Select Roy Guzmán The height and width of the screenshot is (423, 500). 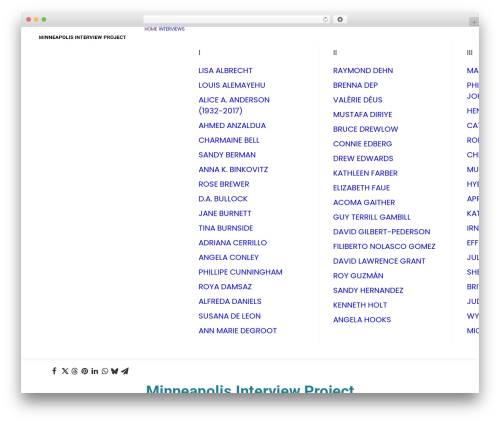coord(358,276)
